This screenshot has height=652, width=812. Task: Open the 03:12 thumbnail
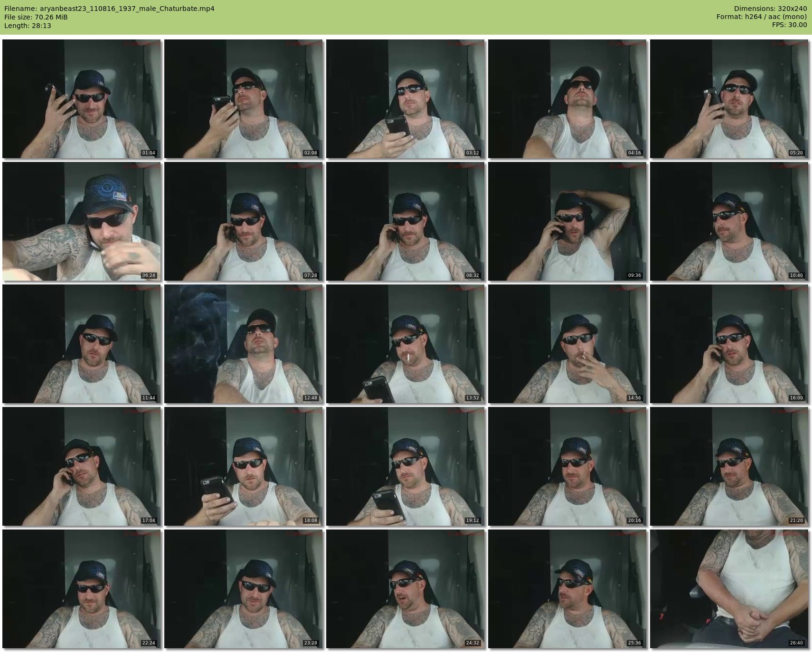[406, 99]
